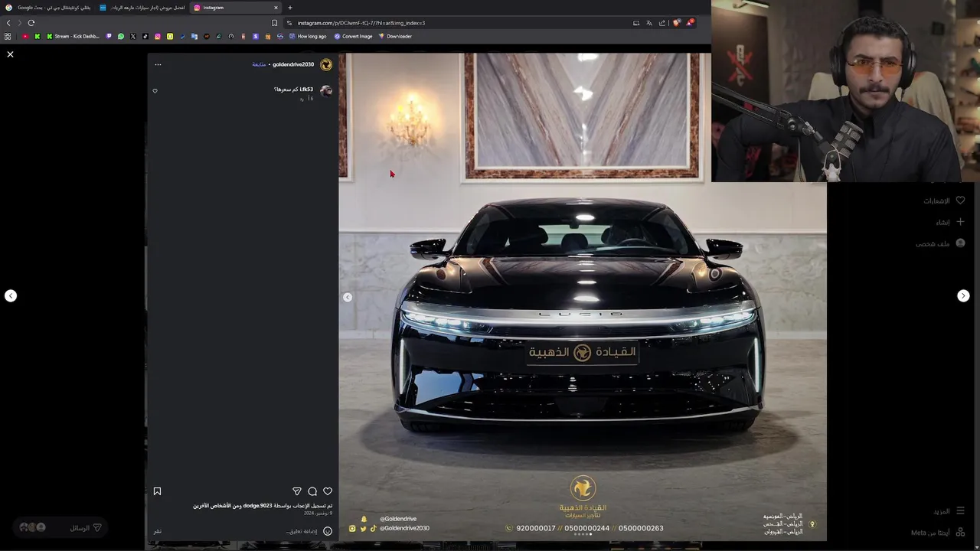
Task: Save the post with the bookmark icon
Action: (157, 491)
